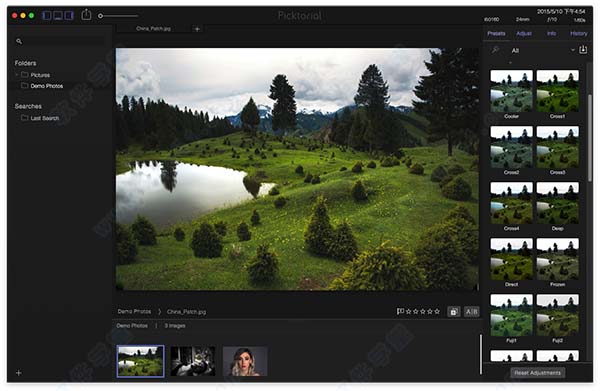Open the All presets category dropdown

coord(543,51)
